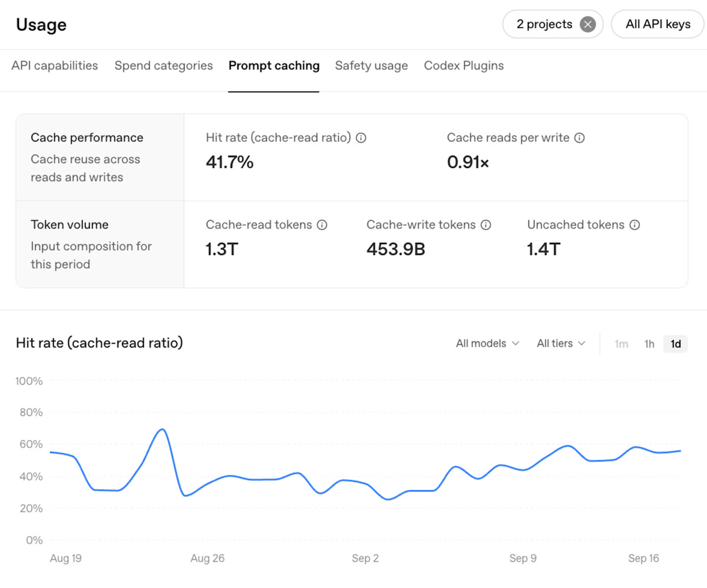Screen dimensions: 707x588
Task: Click the 1.4T uncached tokens value
Action: 544,249
